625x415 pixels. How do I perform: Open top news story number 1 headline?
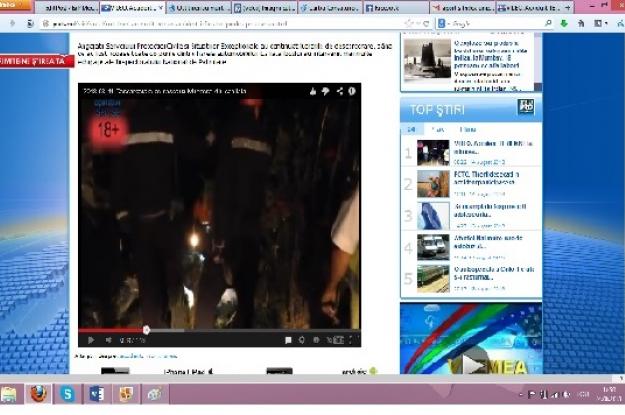click(x=493, y=148)
